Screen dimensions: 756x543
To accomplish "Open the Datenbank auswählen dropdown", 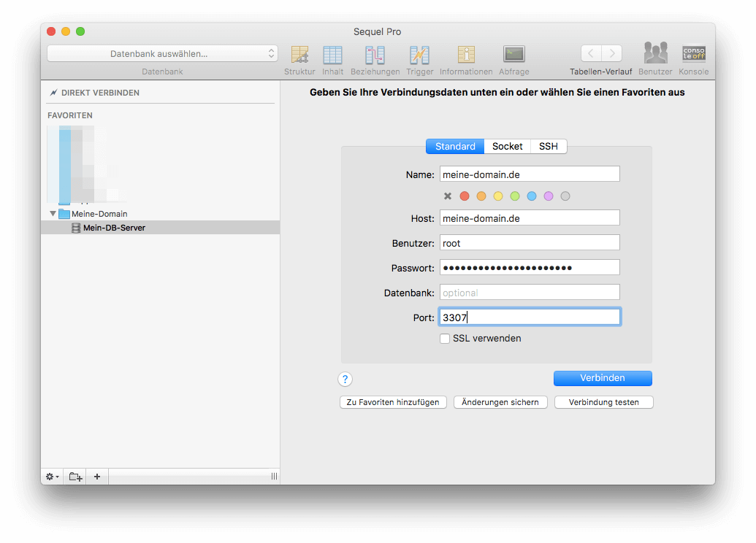I will pos(162,53).
